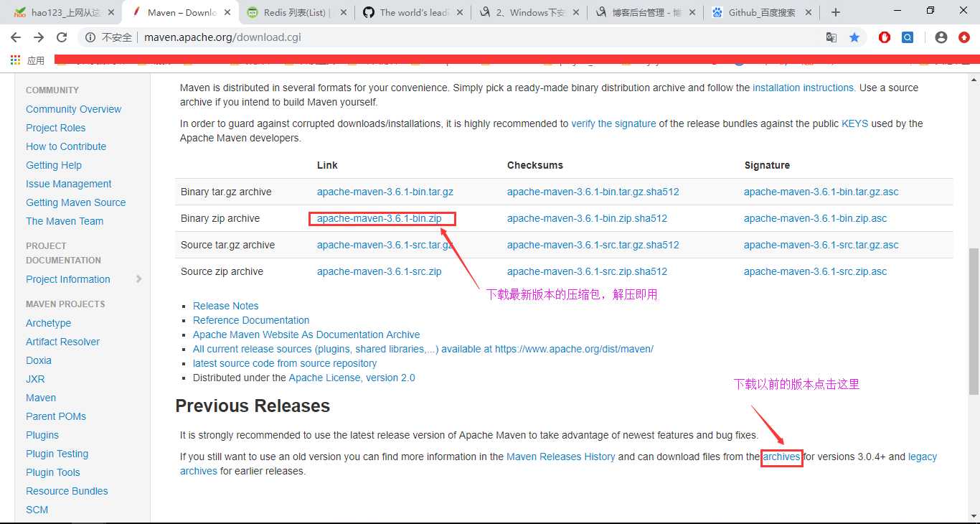The height and width of the screenshot is (524, 980).
Task: Switch to the Github_百度搜索 tab
Action: tap(760, 12)
